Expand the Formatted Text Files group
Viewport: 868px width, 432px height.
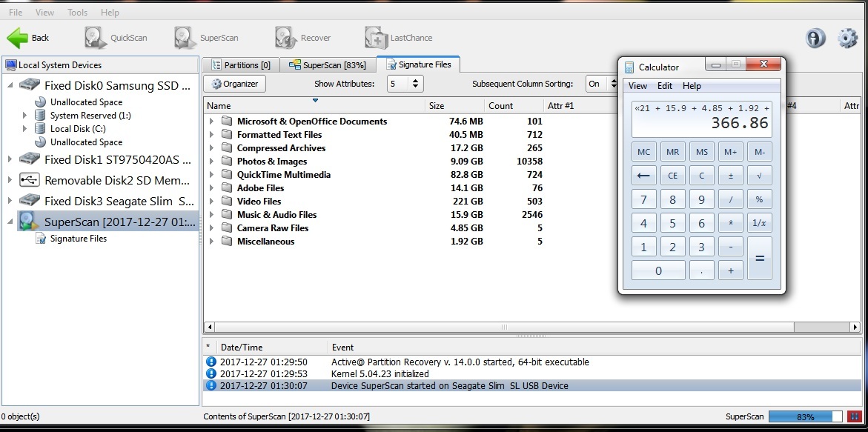pyautogui.click(x=211, y=134)
